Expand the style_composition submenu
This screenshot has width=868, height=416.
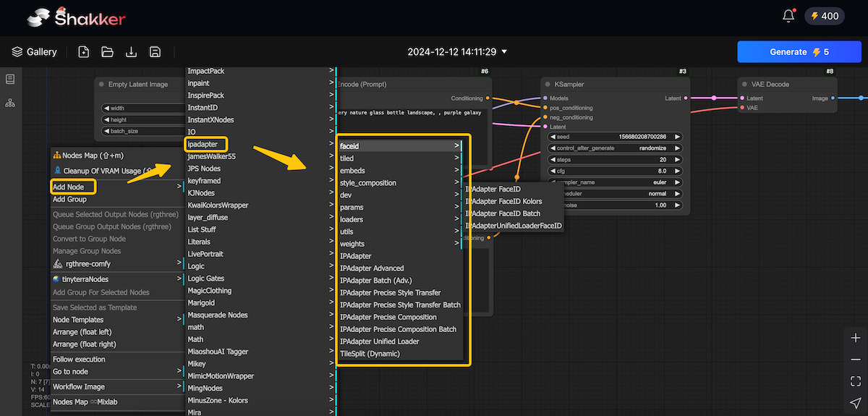(x=400, y=183)
